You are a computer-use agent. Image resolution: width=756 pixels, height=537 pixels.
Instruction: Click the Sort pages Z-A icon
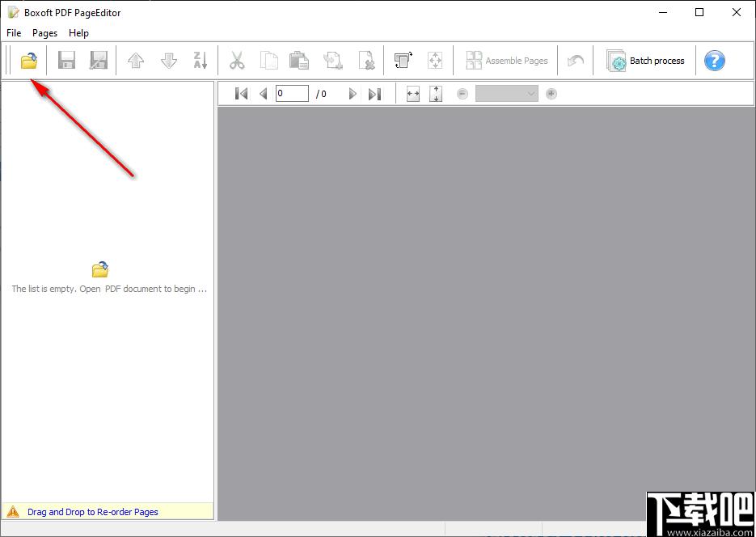click(201, 61)
